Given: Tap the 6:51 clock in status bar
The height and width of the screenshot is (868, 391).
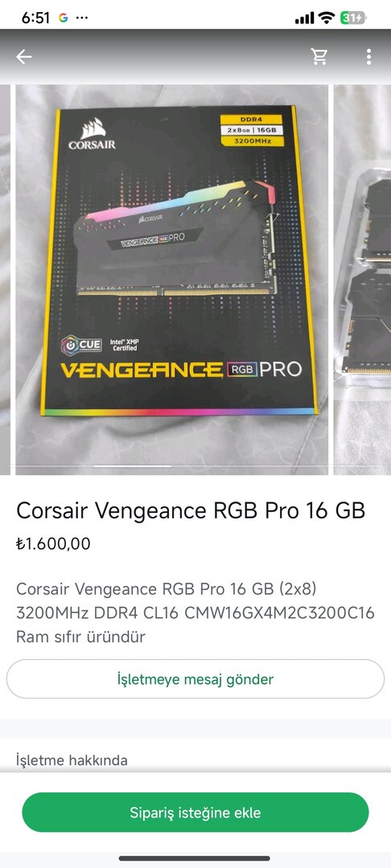Looking at the screenshot, I should (x=36, y=18).
